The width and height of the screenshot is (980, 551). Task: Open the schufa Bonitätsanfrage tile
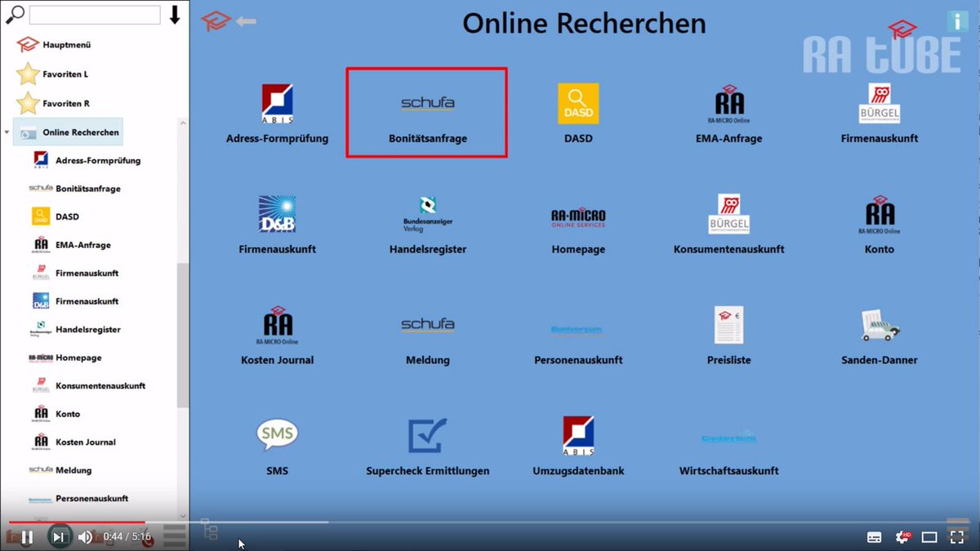[x=427, y=113]
